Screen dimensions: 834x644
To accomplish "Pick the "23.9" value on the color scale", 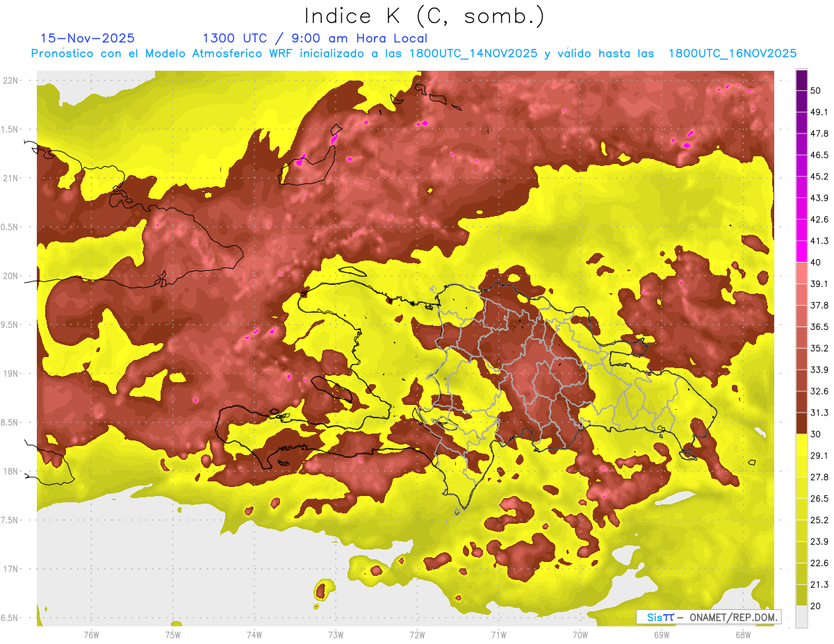I will tap(819, 541).
